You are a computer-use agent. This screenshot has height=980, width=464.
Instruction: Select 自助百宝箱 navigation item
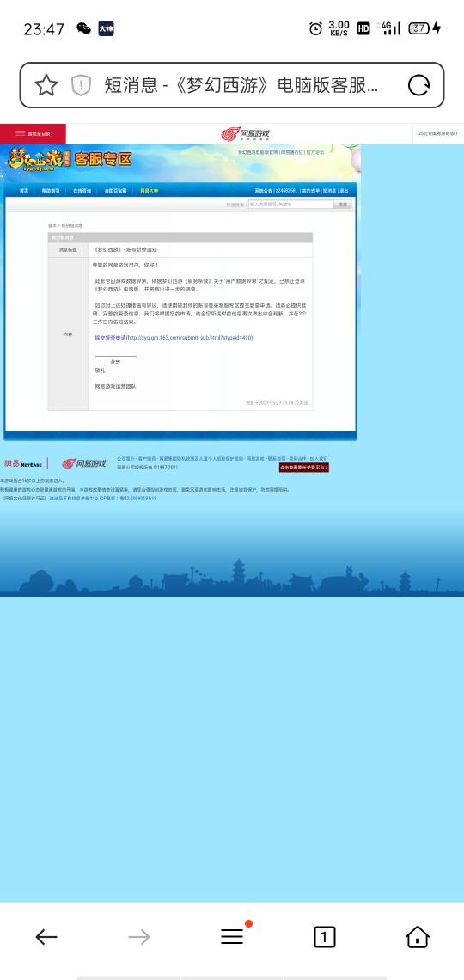click(x=115, y=191)
